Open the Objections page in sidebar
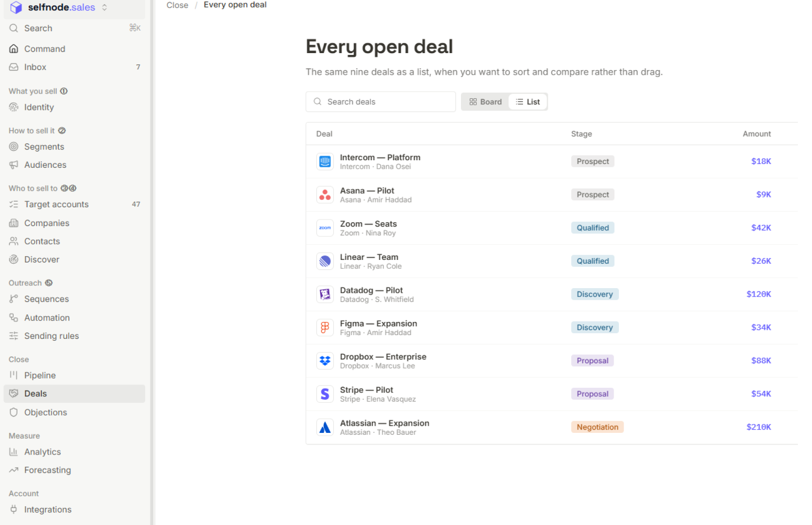This screenshot has height=525, width=812. point(74,412)
